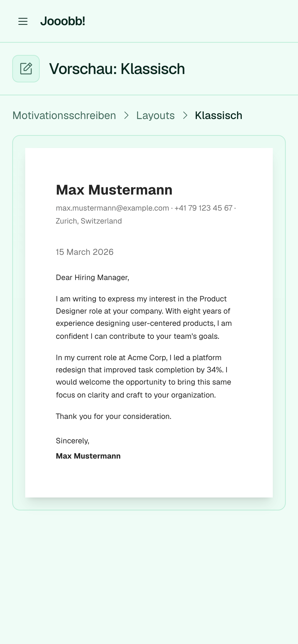Click the Dear Hiring Manager greeting
This screenshot has height=644, width=298.
[92, 277]
